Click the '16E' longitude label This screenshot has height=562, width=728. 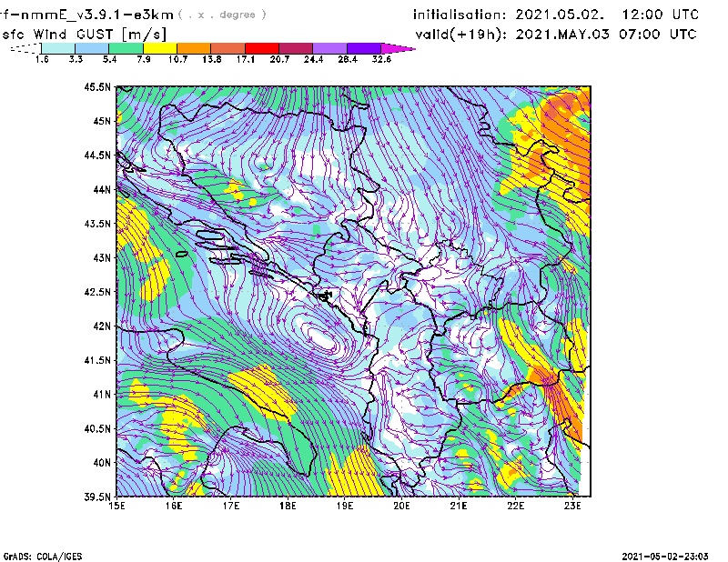pyautogui.click(x=174, y=506)
